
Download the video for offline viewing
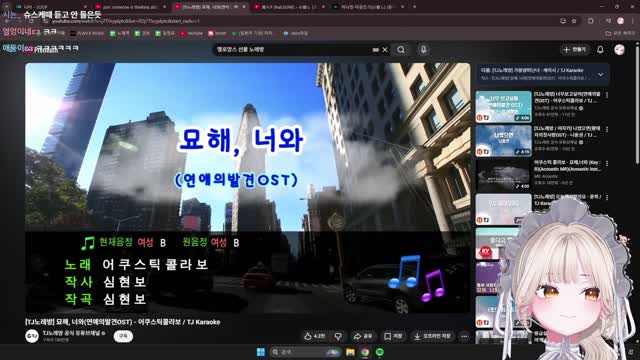coord(432,336)
